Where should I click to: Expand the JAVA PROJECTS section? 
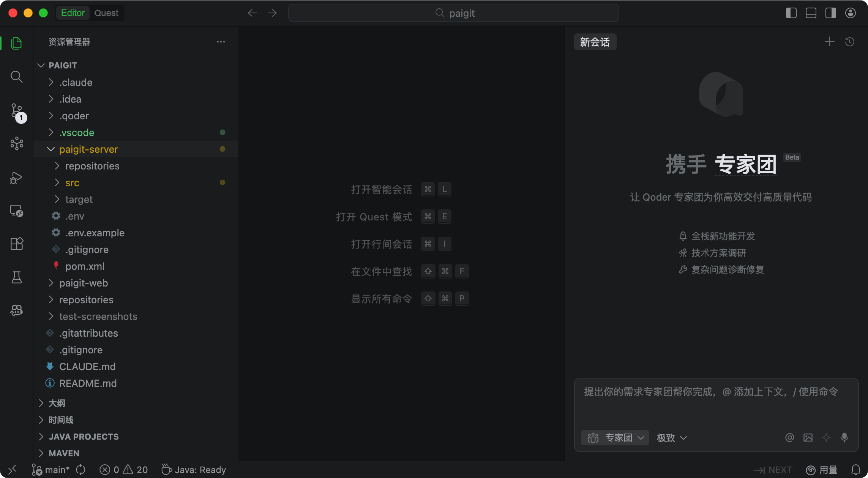pyautogui.click(x=84, y=437)
